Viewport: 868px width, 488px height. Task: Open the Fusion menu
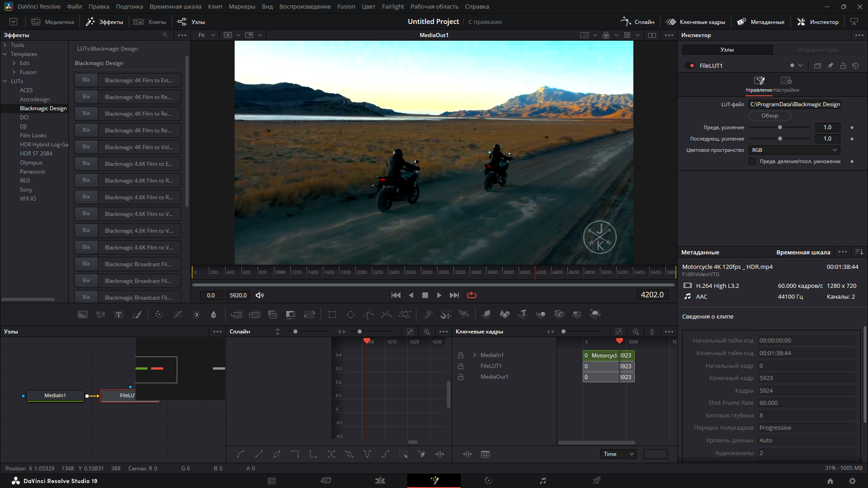click(346, 6)
